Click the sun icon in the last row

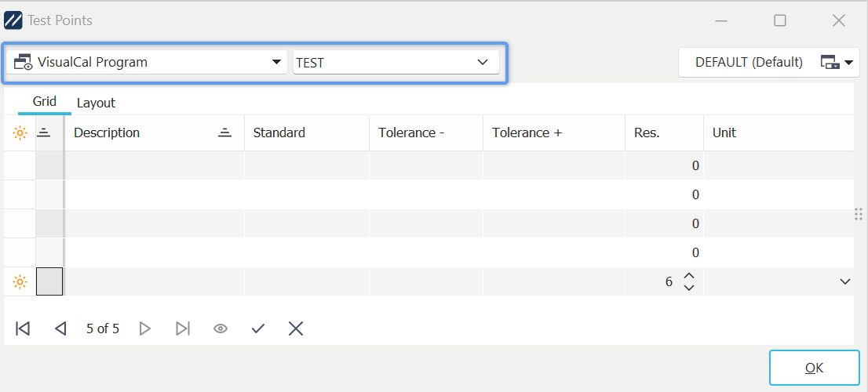coord(20,282)
